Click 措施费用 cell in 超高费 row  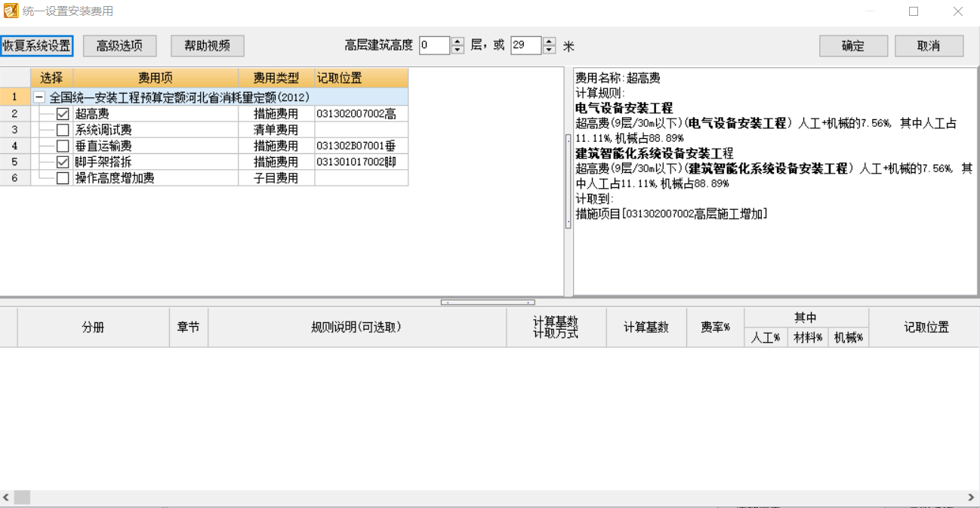[x=276, y=114]
